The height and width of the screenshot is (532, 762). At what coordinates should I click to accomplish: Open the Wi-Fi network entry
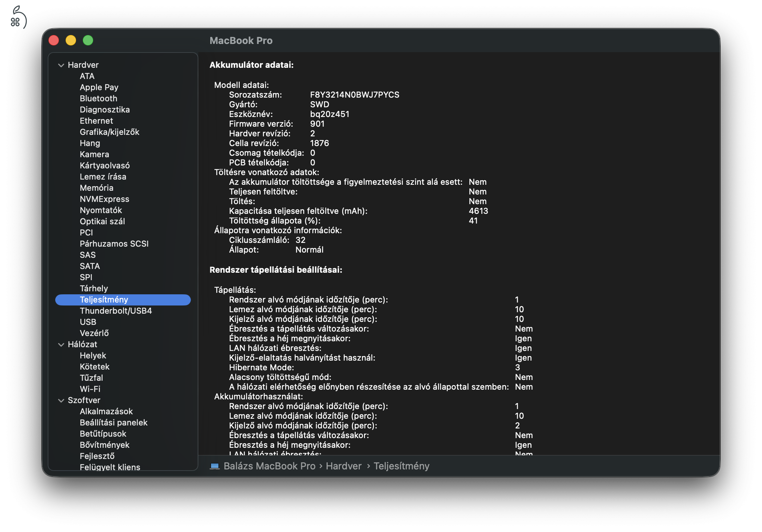tap(90, 389)
